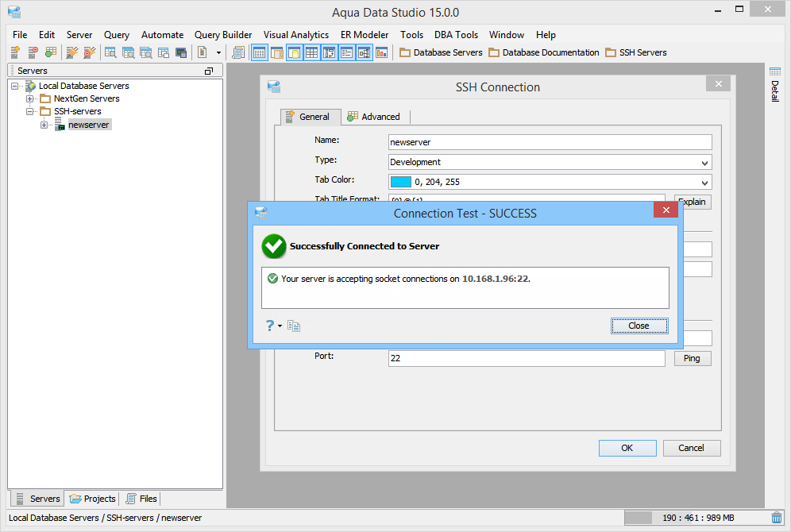Viewport: 791px width, 532px height.
Task: Open the Database Documentation folder shortcut
Action: (x=544, y=52)
